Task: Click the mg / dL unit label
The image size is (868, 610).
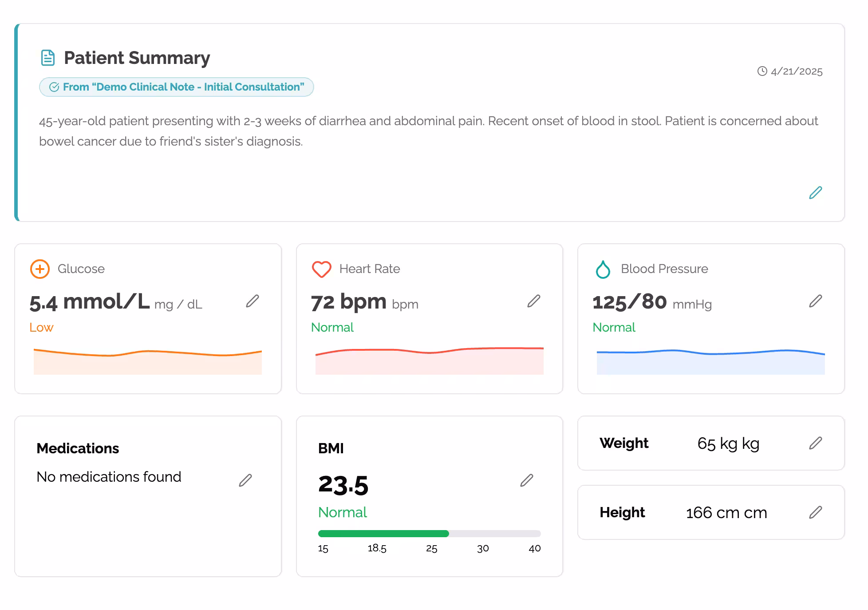Action: coord(178,305)
